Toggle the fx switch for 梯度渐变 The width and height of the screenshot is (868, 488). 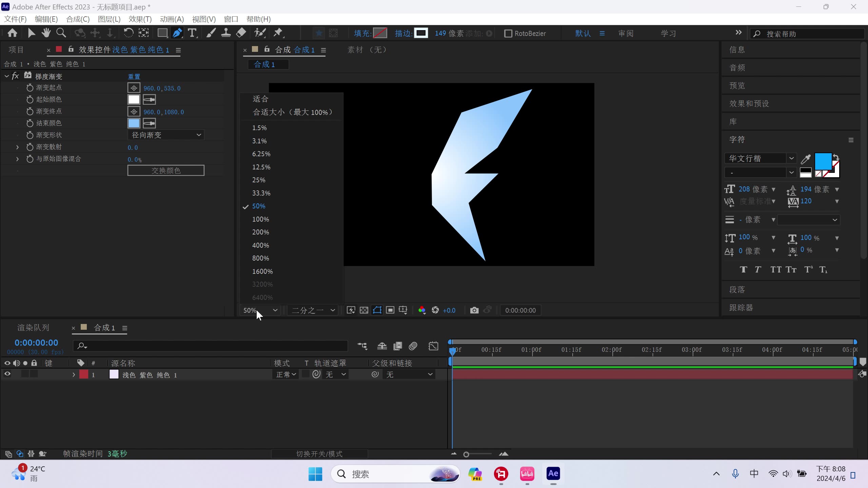pos(15,76)
